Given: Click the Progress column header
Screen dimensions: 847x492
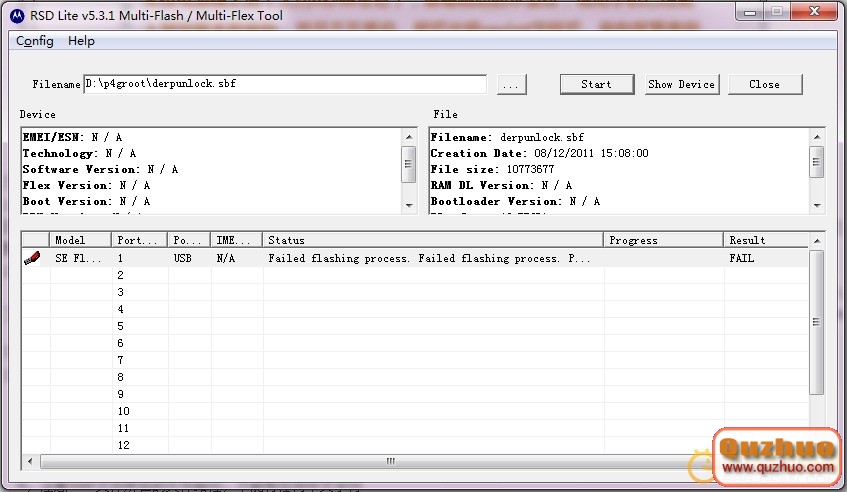Looking at the screenshot, I should point(663,240).
